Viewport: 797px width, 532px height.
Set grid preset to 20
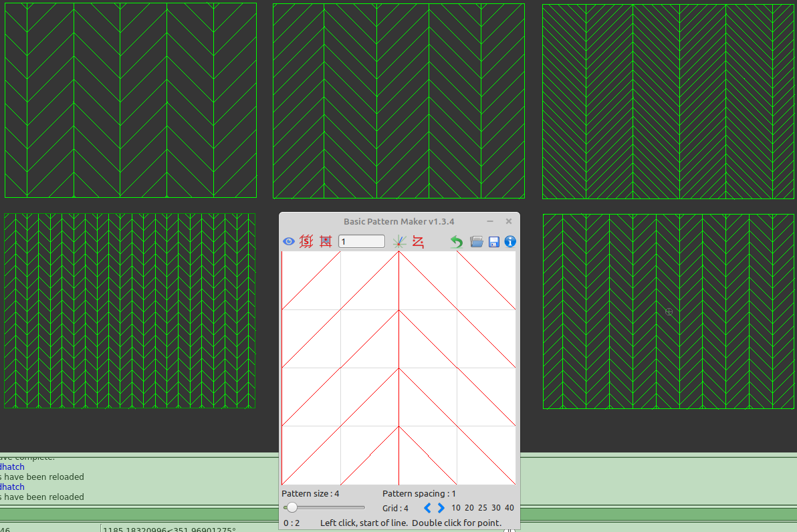point(469,508)
